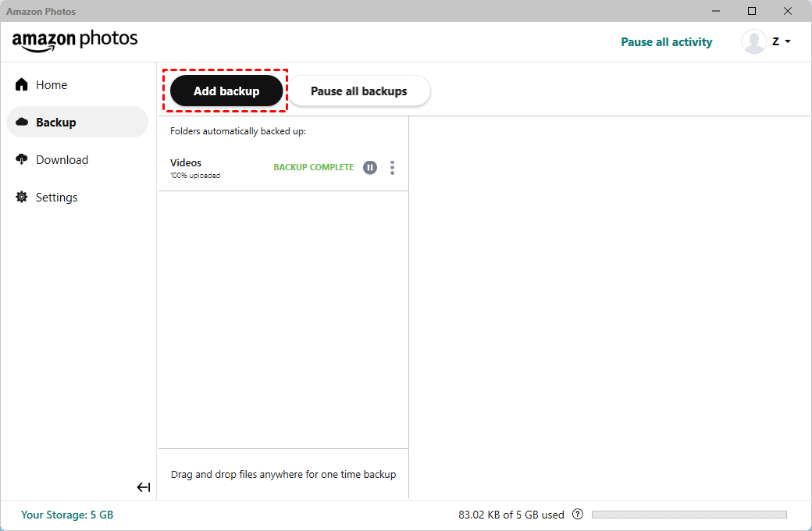Click the Your Storage: 5 GB link
The height and width of the screenshot is (531, 812).
click(67, 515)
